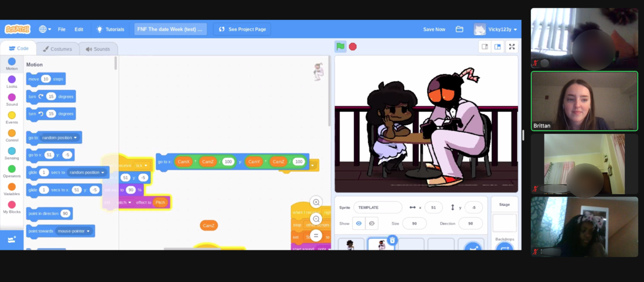Switch to small stage layout
The width and height of the screenshot is (644, 282).
[x=485, y=47]
